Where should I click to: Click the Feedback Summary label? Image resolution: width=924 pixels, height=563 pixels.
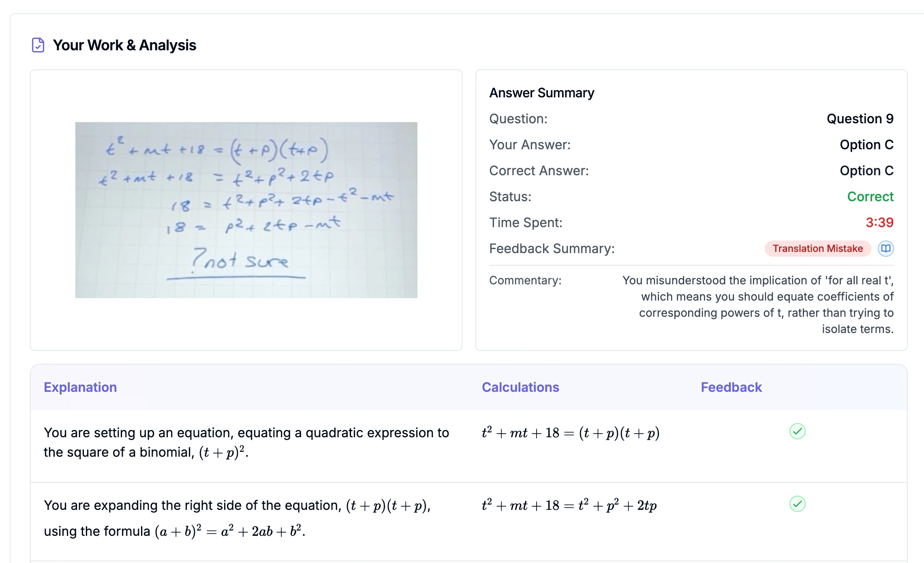[552, 248]
